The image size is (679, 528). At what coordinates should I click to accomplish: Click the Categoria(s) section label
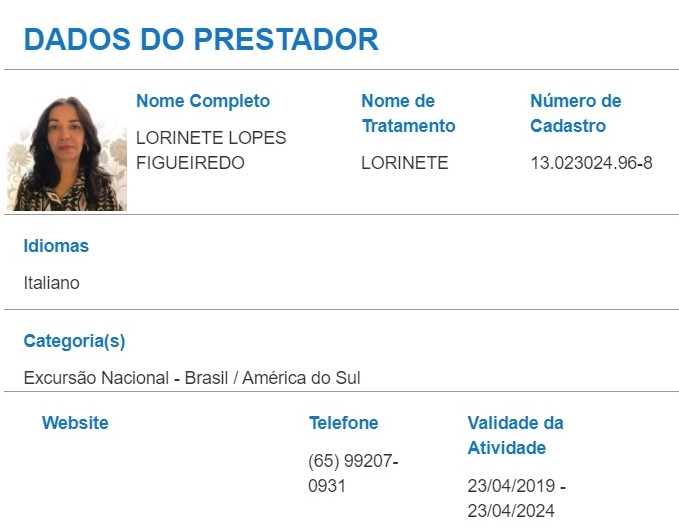[x=74, y=341]
